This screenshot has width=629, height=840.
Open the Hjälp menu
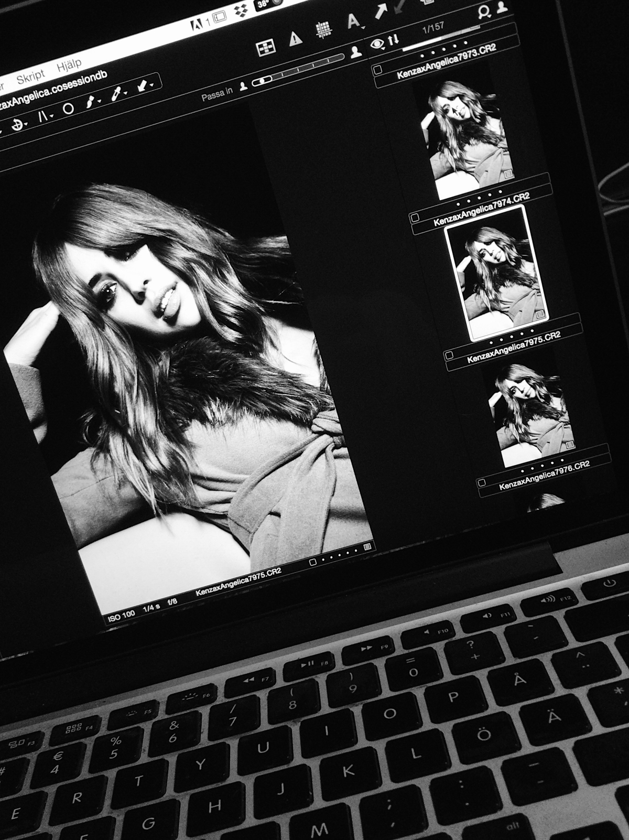point(69,65)
